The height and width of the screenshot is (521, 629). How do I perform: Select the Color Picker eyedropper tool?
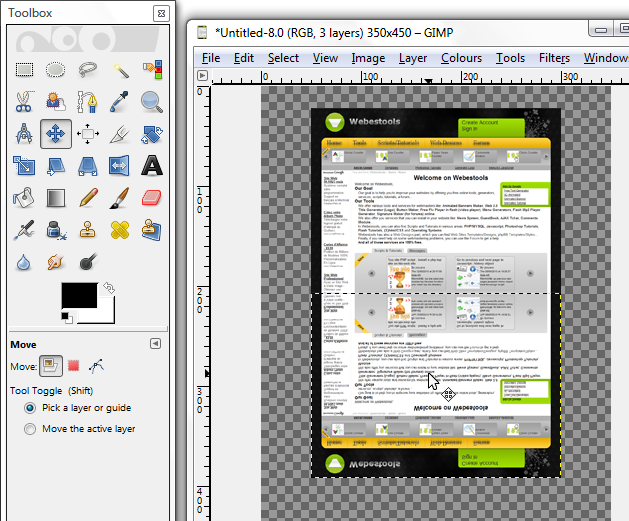(120, 101)
